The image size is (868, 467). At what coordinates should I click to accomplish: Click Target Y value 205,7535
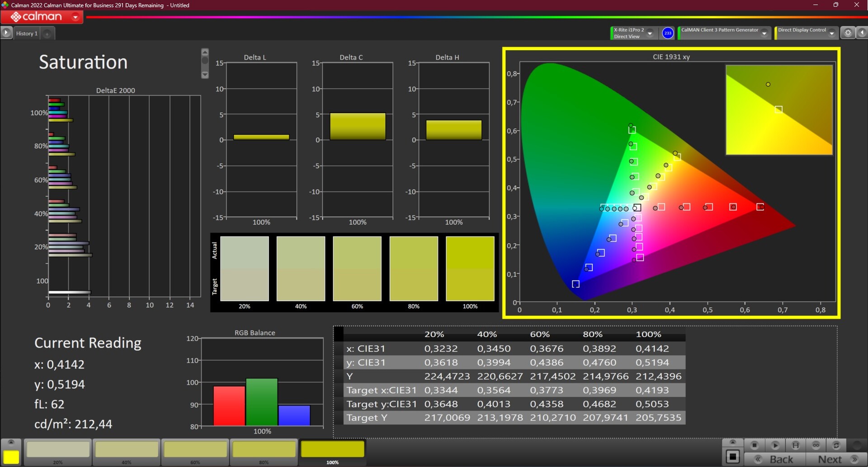tap(658, 418)
